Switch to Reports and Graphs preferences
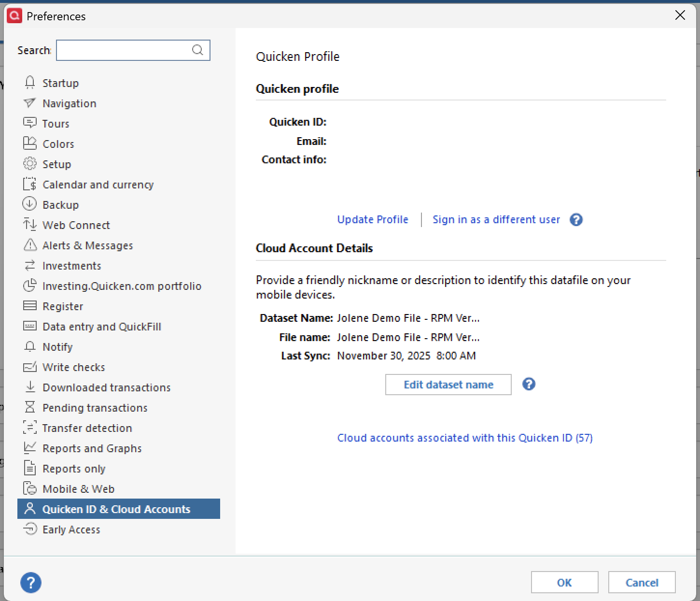 pyautogui.click(x=92, y=448)
